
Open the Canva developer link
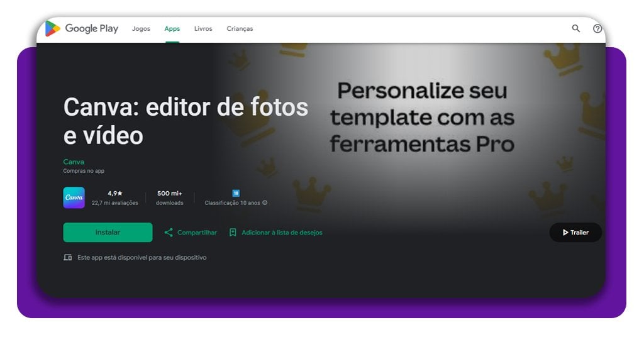tap(74, 162)
